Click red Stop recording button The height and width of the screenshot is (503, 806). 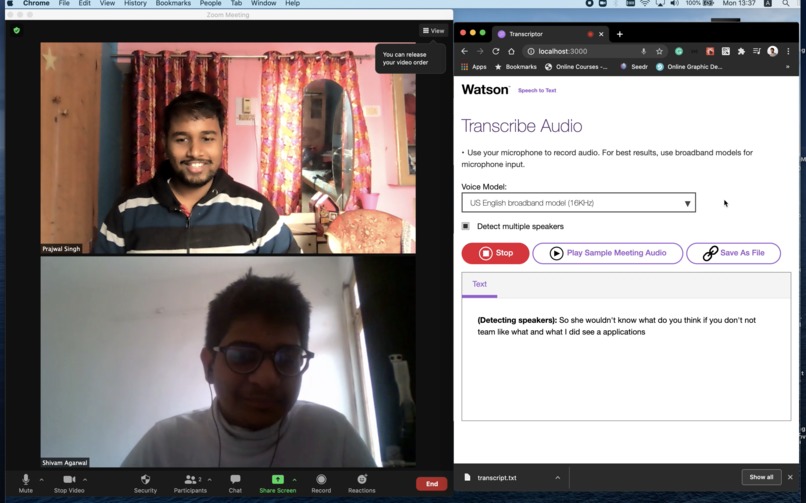pyautogui.click(x=495, y=253)
